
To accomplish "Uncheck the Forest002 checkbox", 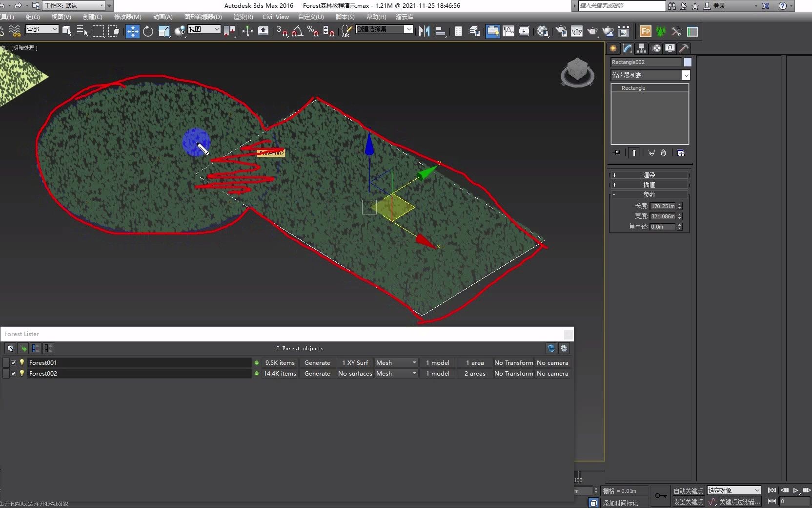I will [x=14, y=374].
